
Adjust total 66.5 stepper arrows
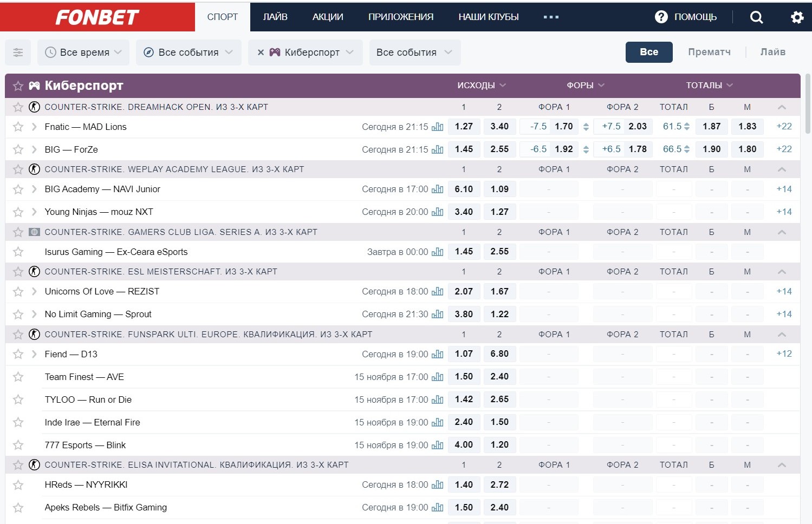coord(687,149)
